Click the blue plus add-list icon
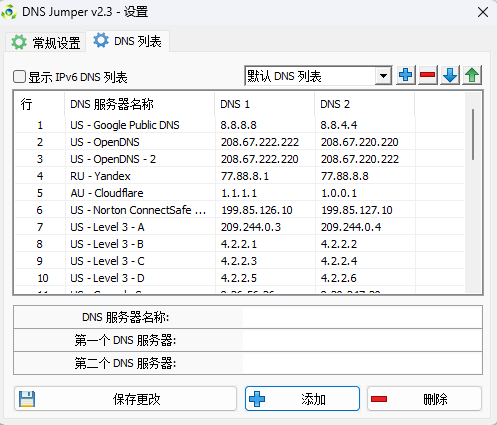497x425 pixels. coord(406,75)
